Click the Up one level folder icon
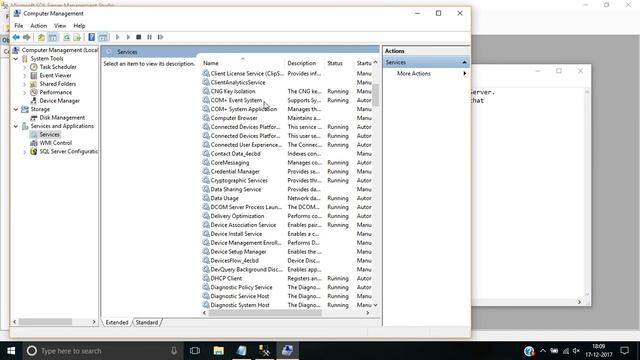The image size is (640, 360). click(x=41, y=37)
